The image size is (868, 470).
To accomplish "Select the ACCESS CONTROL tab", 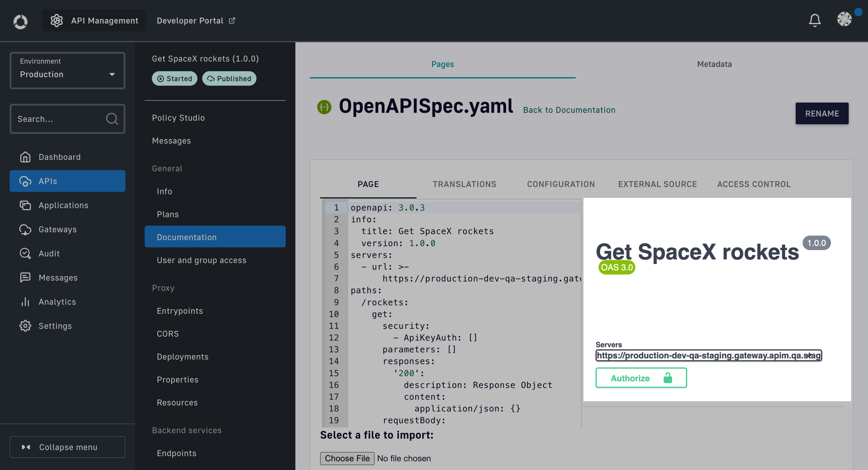I will tap(754, 184).
